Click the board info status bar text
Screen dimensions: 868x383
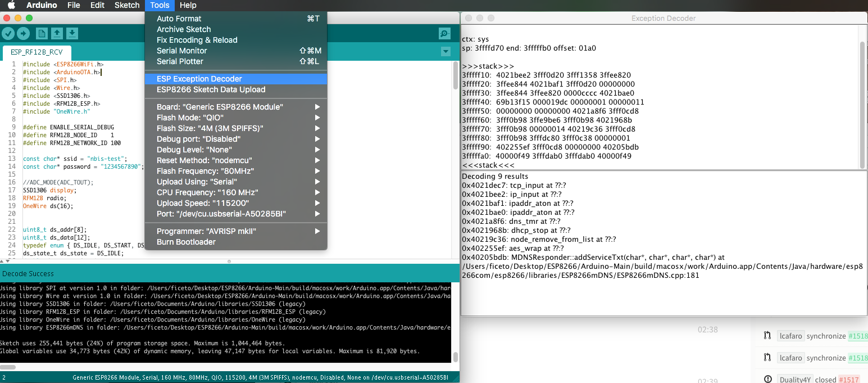click(260, 377)
